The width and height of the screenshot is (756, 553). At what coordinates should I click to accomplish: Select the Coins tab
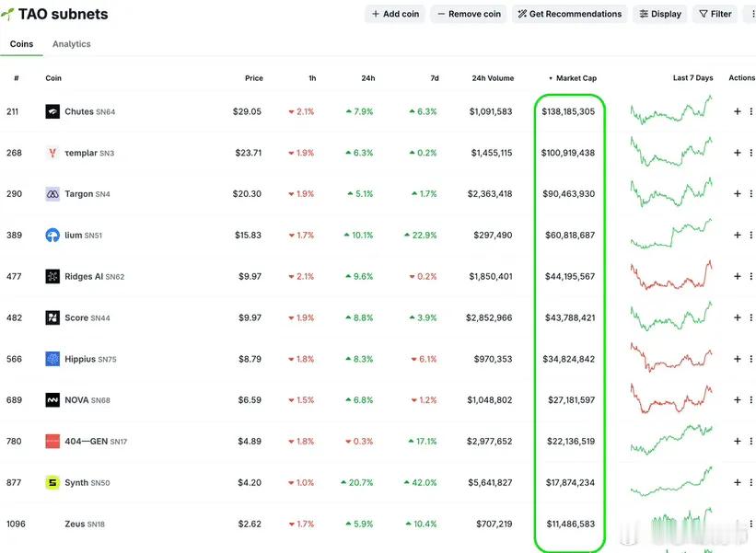pyautogui.click(x=22, y=43)
